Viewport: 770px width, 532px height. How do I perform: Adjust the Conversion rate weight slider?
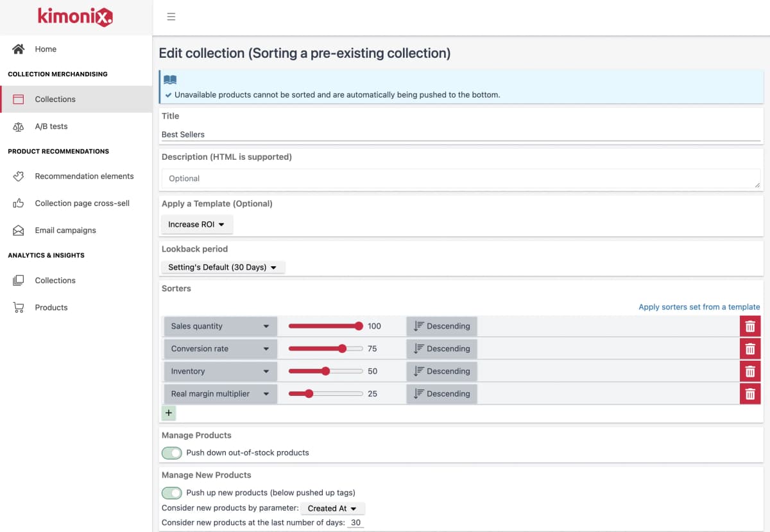[x=342, y=349]
